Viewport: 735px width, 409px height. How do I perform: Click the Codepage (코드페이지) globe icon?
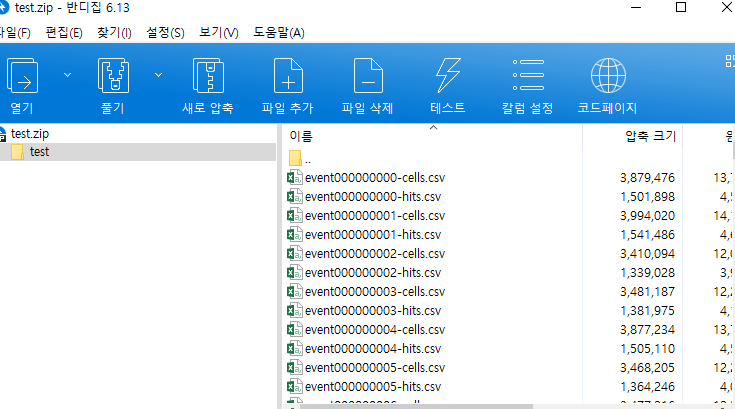[x=608, y=75]
